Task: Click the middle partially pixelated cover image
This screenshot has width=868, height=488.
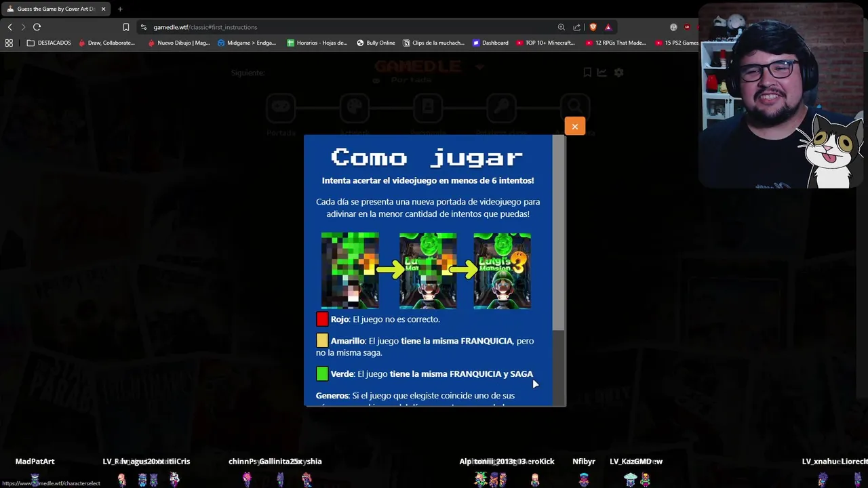Action: [x=427, y=270]
